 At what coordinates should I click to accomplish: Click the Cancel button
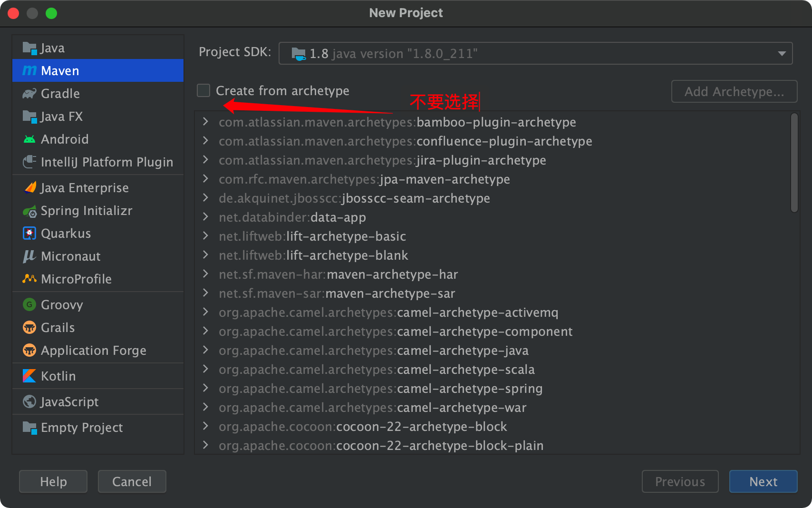[x=132, y=481]
